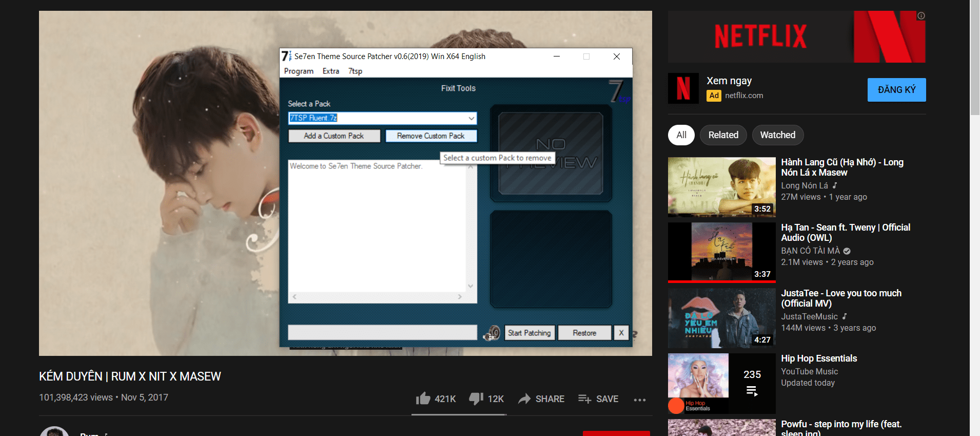Open JustaTeeMusic channel name

[x=810, y=316]
